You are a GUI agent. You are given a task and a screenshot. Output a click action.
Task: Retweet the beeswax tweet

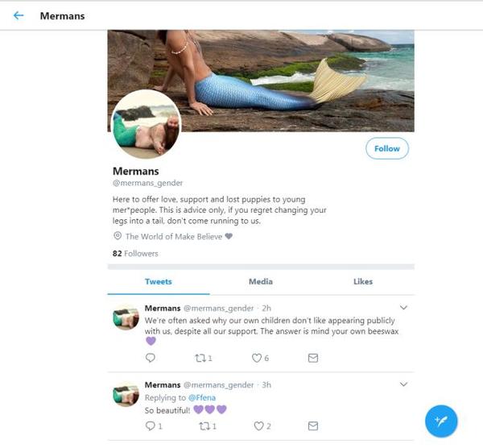pyautogui.click(x=203, y=358)
